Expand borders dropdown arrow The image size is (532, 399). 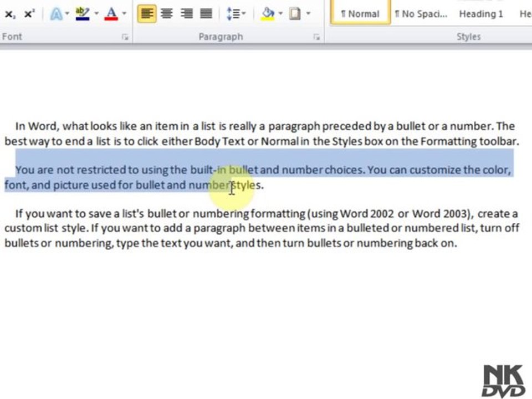[x=308, y=13]
